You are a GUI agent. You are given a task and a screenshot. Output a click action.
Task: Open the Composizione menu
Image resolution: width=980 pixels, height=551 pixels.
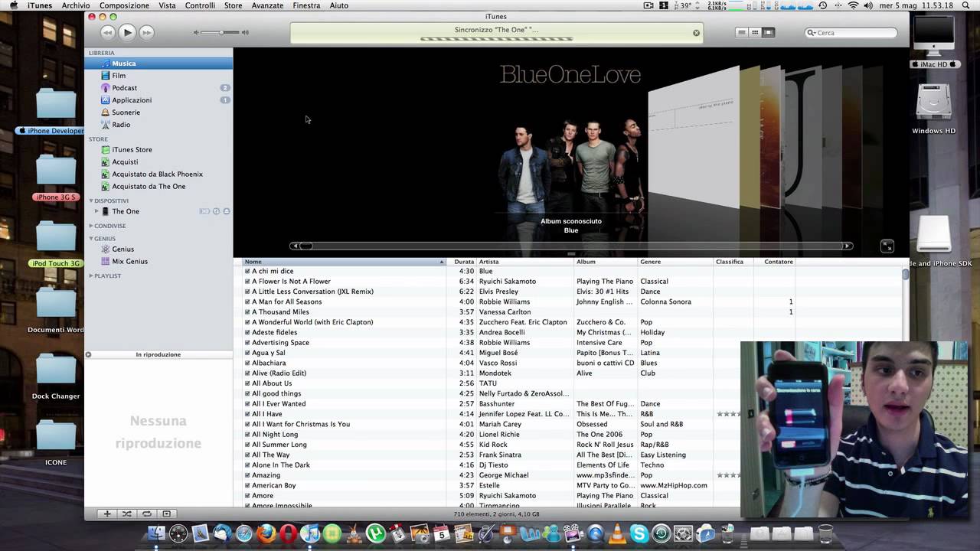tap(124, 5)
